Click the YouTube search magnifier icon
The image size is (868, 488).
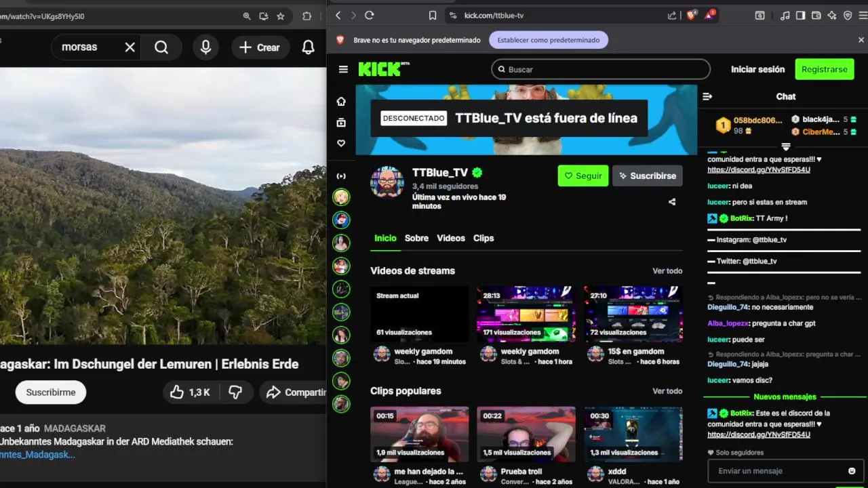pos(161,47)
